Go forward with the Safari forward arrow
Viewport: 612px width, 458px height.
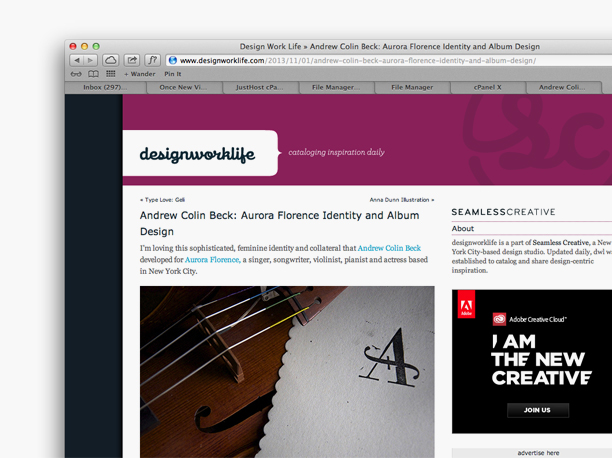click(91, 60)
